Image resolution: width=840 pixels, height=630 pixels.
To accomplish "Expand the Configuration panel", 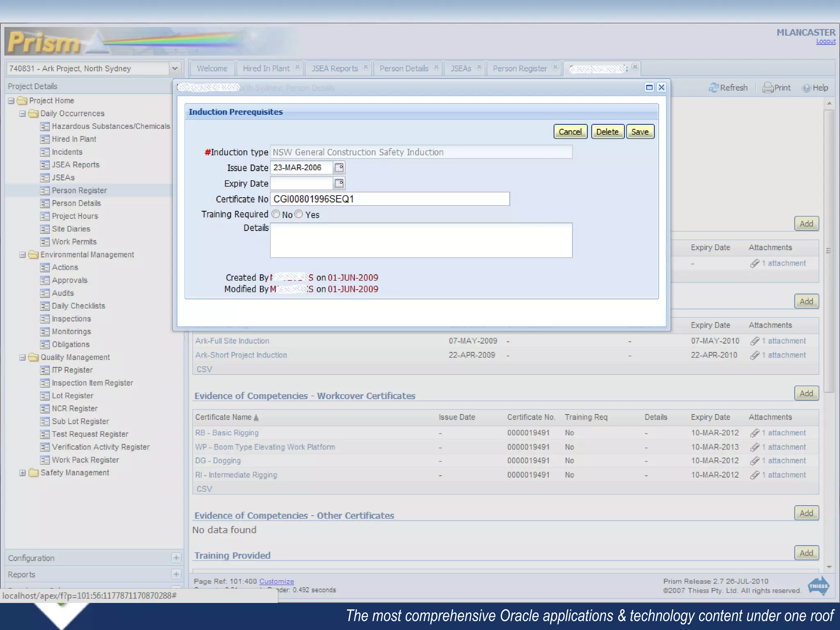I will [176, 558].
